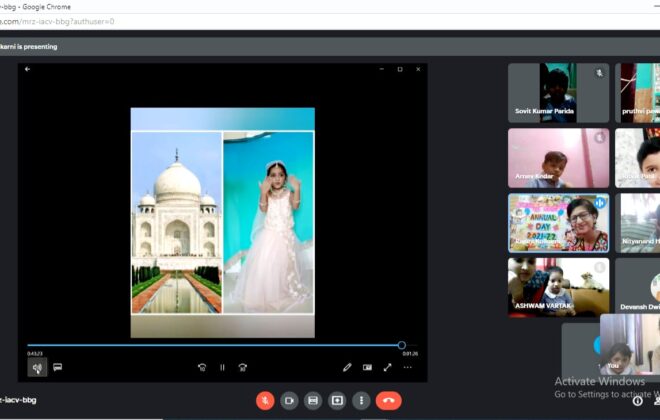Image resolution: width=660 pixels, height=420 pixels.
Task: Open the mini-view icon in the player
Action: coord(367,367)
